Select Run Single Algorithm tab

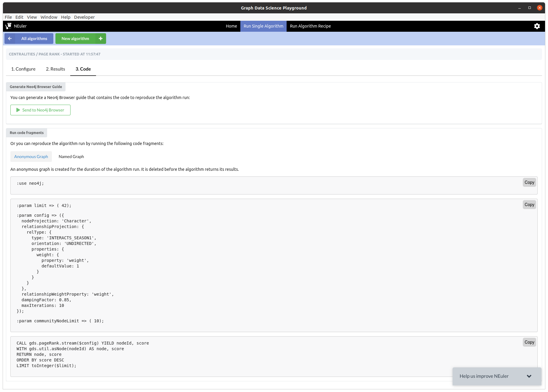point(263,26)
